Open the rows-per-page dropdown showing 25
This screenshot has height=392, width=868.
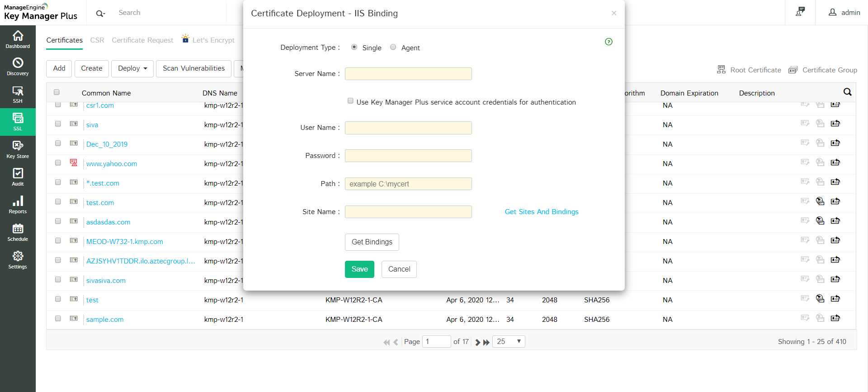click(509, 341)
